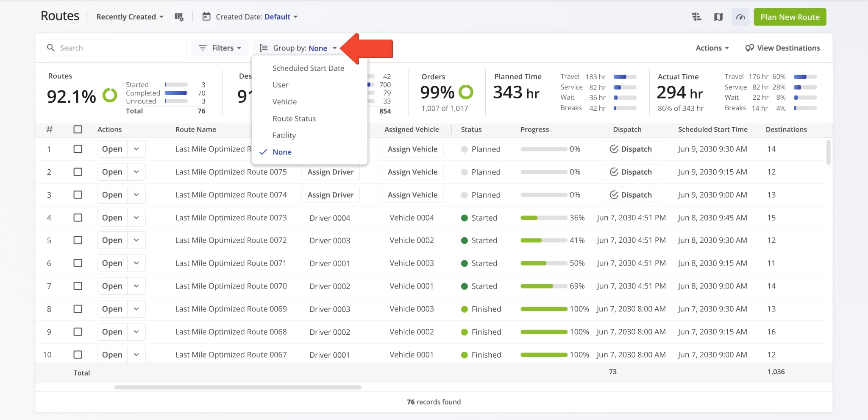
Task: Dispatch Last Mile Optimized Route 0075
Action: coord(631,172)
